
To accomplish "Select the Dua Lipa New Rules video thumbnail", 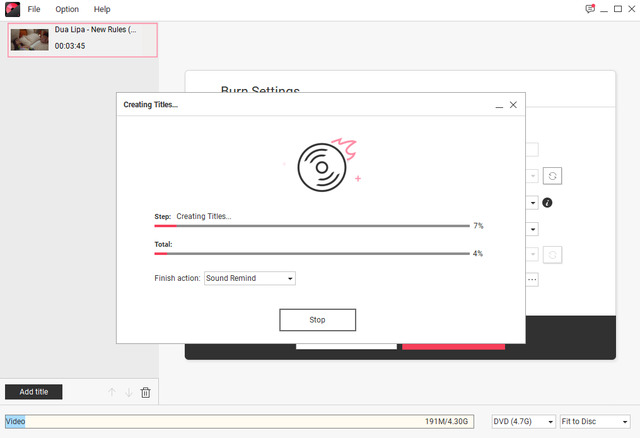I will point(31,39).
